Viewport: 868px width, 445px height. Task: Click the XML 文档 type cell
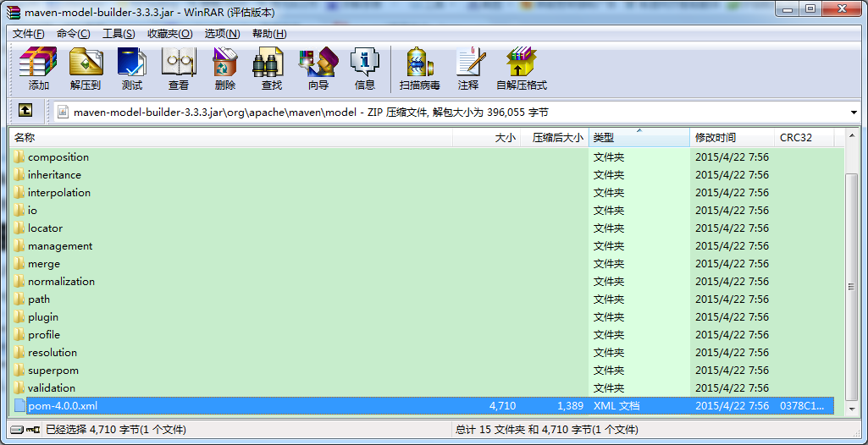tap(616, 406)
